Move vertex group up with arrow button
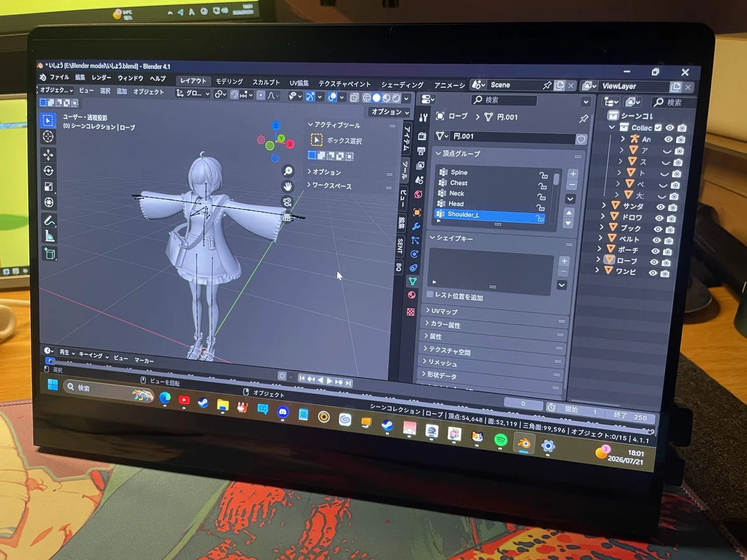This screenshot has width=747, height=560. click(x=568, y=213)
